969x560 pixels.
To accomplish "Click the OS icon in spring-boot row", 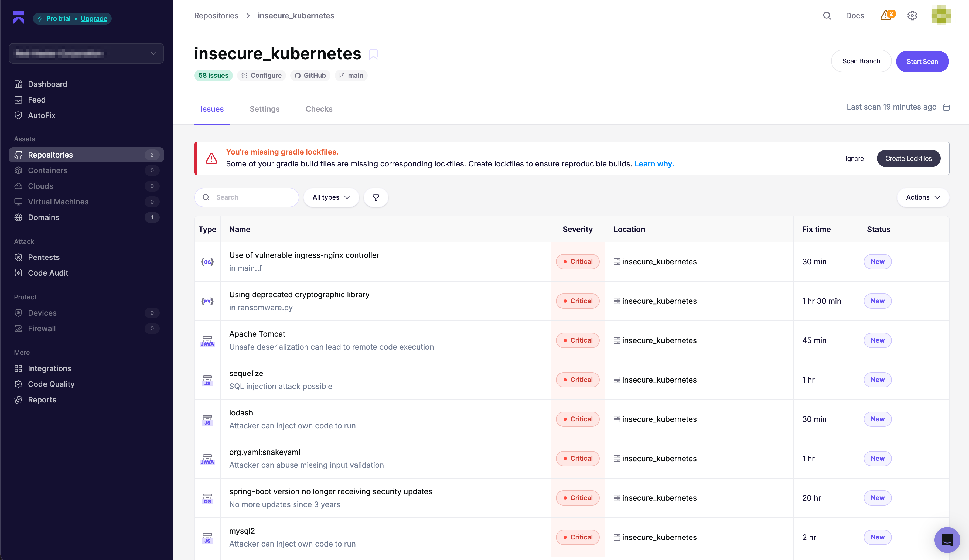I will pyautogui.click(x=207, y=498).
